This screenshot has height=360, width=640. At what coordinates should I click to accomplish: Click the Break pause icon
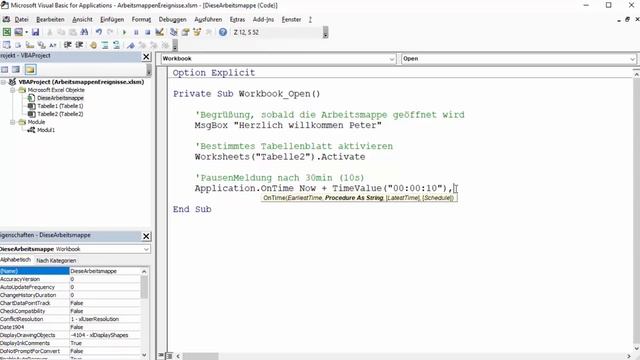click(x=136, y=32)
